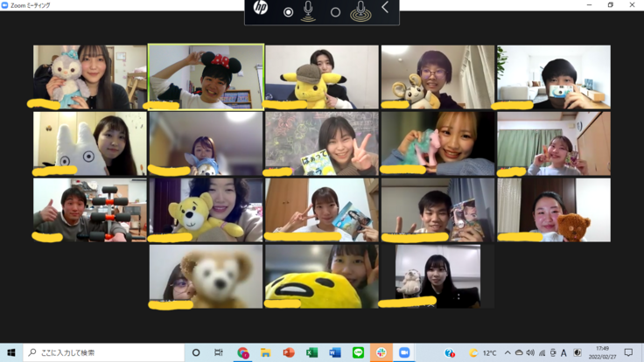This screenshot has height=362, width=644.
Task: Open the notification action center
Action: pos(628,352)
